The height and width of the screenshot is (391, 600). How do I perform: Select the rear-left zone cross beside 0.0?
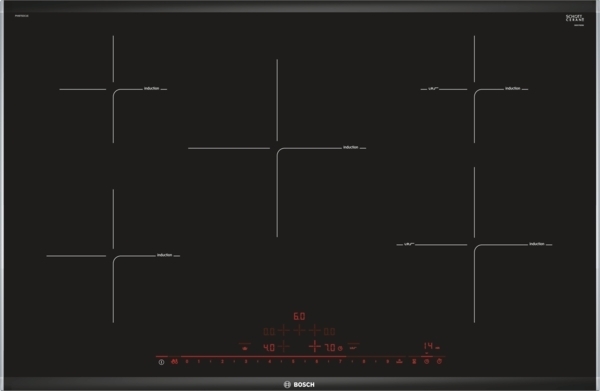(x=284, y=330)
